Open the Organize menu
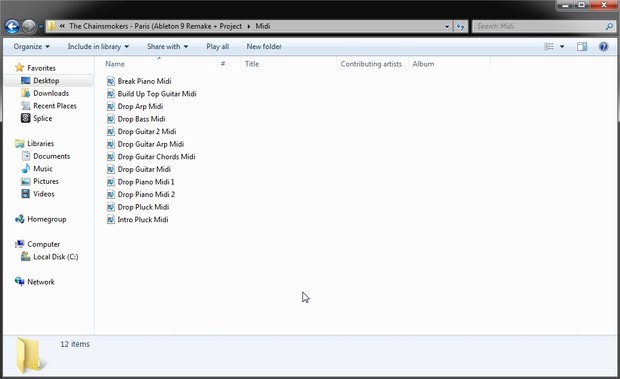The width and height of the screenshot is (620, 379). tap(32, 47)
